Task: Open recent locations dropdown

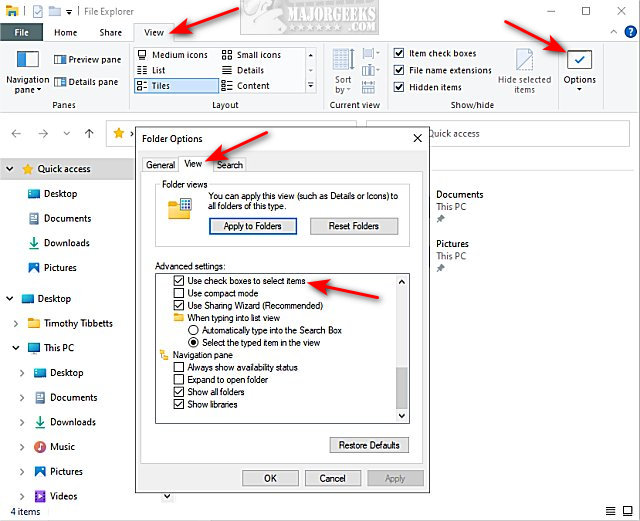Action: point(67,134)
